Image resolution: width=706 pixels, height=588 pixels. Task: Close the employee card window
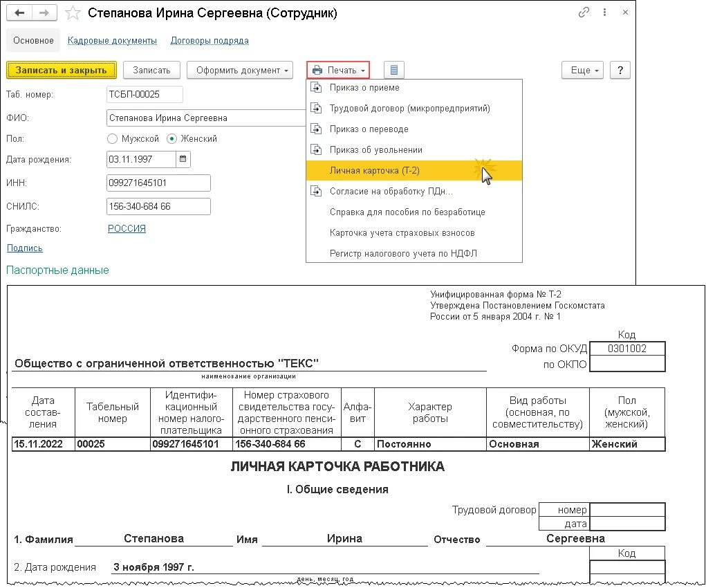pyautogui.click(x=625, y=12)
